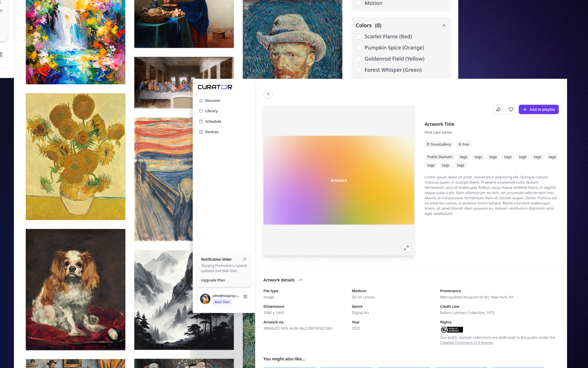Open The Scream painting thumbnail
Image resolution: width=588 pixels, height=368 pixels.
(163, 179)
